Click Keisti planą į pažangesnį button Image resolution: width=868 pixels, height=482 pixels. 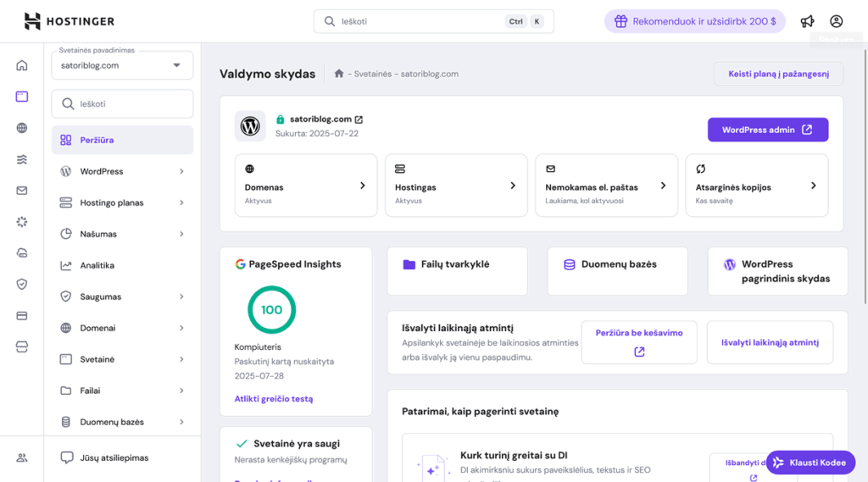(778, 74)
